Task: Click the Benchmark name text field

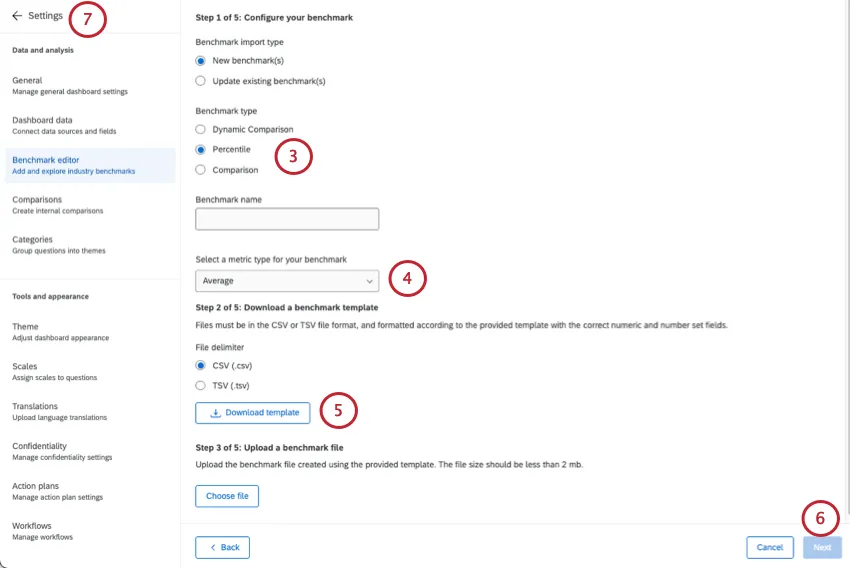Action: (287, 219)
